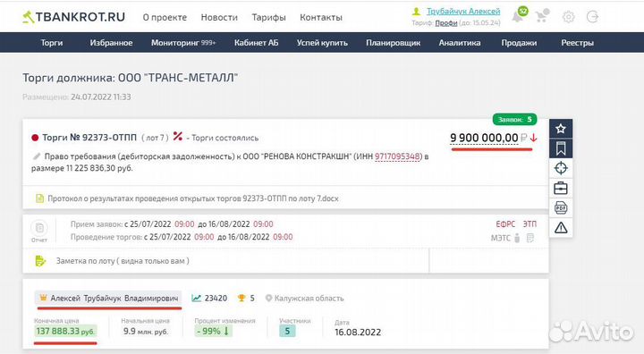Click the crosshair target icon
Viewport: 644px width, 354px height.
coord(561,168)
